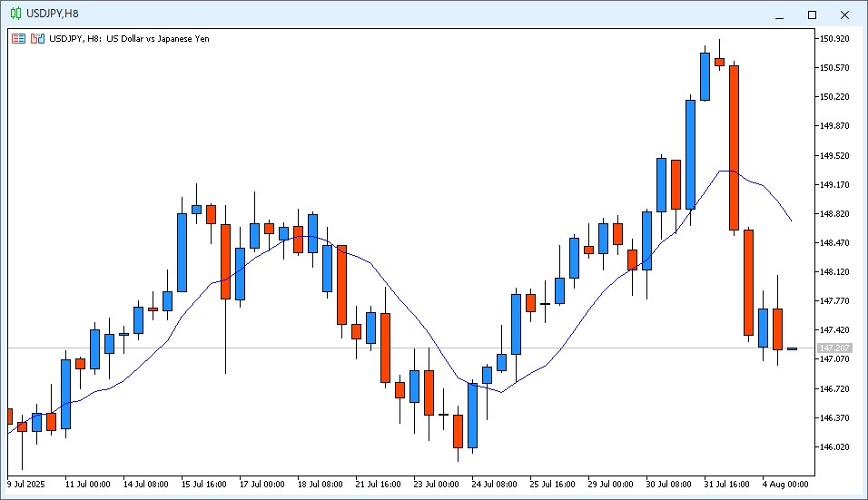The height and width of the screenshot is (500, 868).
Task: Select the 150.920 price scale label
Action: point(834,39)
